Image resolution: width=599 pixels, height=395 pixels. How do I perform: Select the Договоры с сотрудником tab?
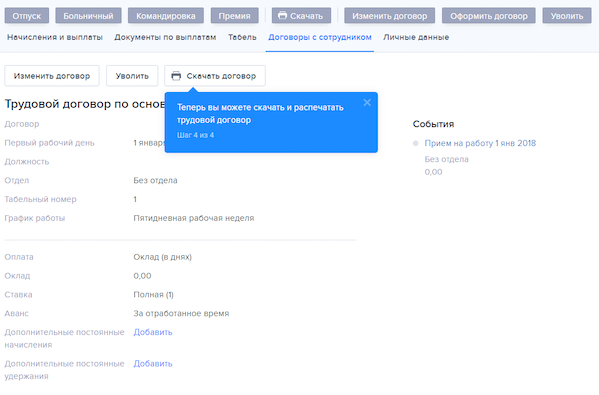tap(320, 37)
